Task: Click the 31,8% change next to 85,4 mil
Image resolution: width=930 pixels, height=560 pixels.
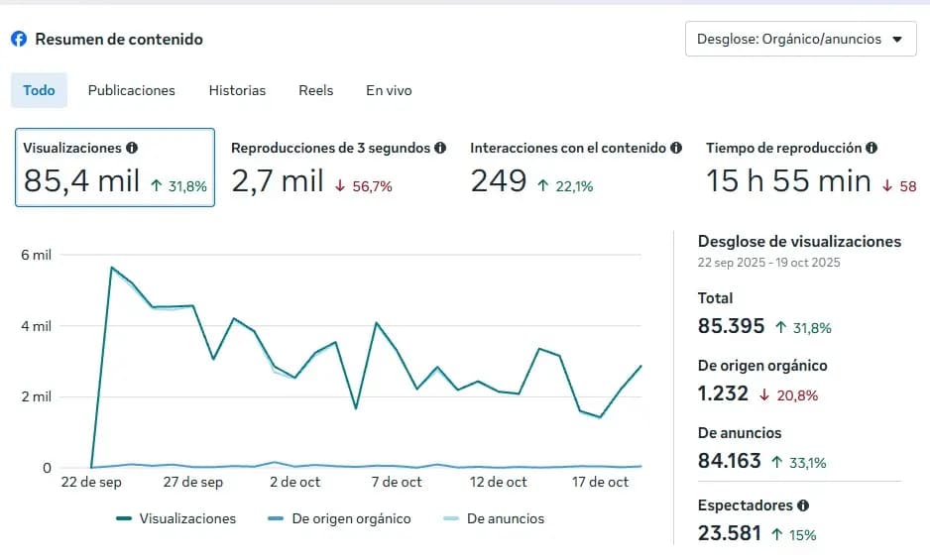Action: pyautogui.click(x=178, y=186)
